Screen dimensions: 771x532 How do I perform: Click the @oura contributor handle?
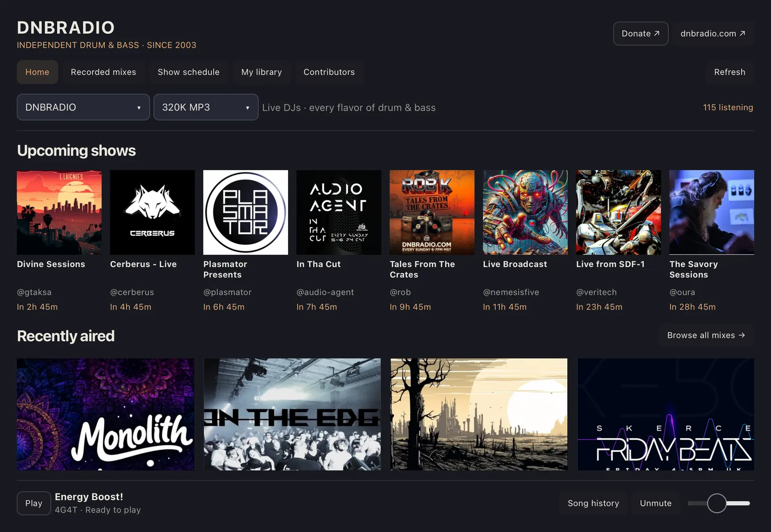pos(682,292)
